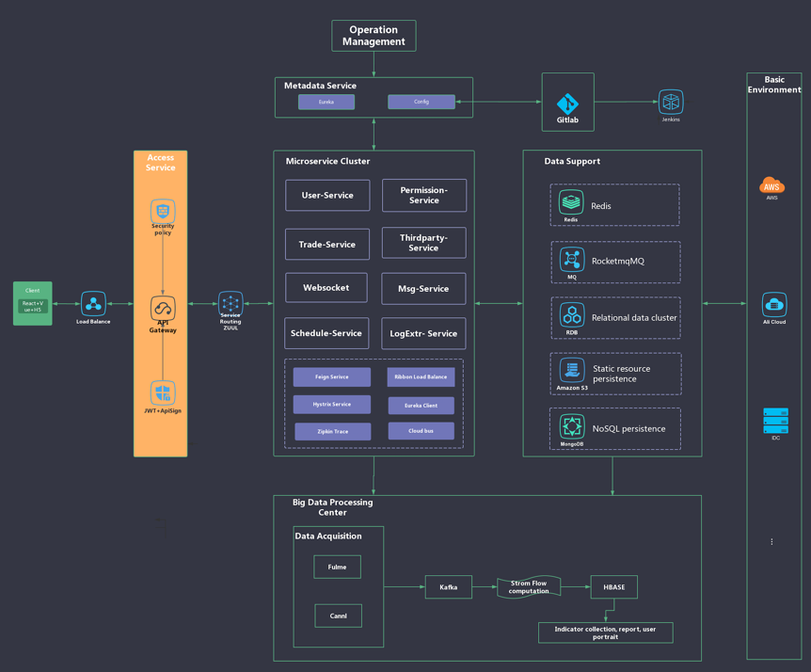Select the AWS cloud icon

pyautogui.click(x=771, y=184)
